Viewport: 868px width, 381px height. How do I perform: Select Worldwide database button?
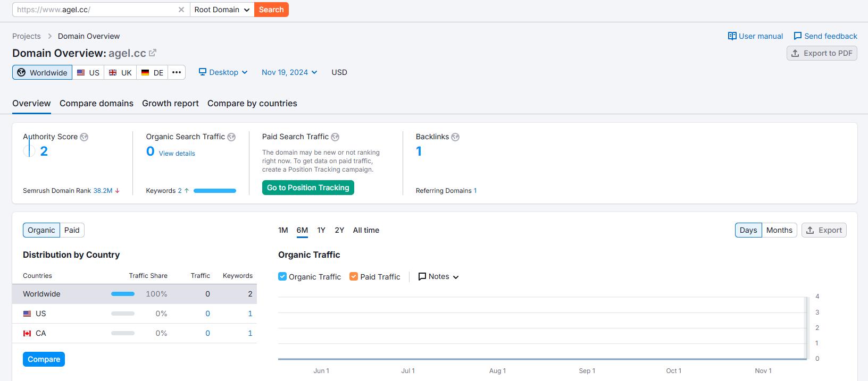click(x=42, y=72)
